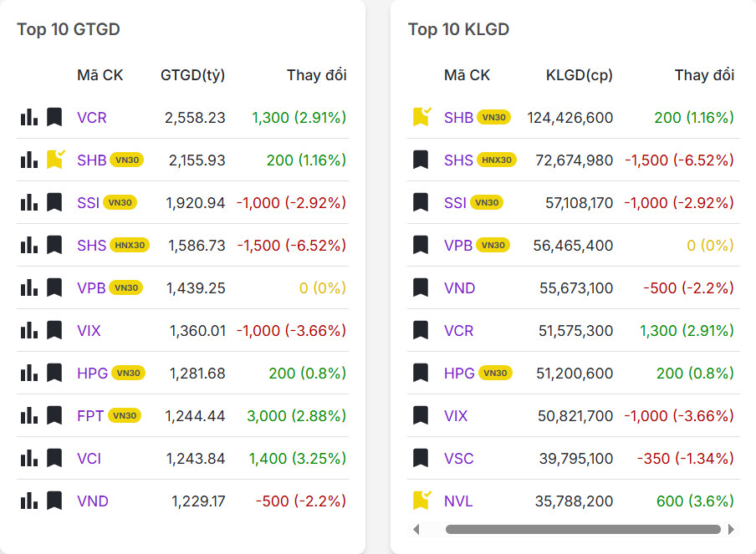Open chart icon for VCI in GTGD table
The width and height of the screenshot is (756, 554).
(29, 458)
